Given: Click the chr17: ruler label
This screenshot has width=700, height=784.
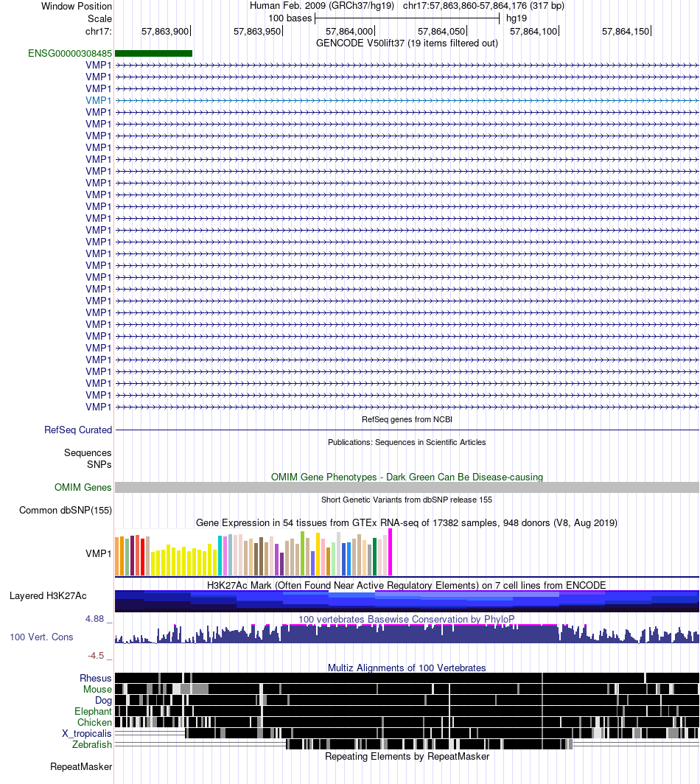Looking at the screenshot, I should point(99,32).
